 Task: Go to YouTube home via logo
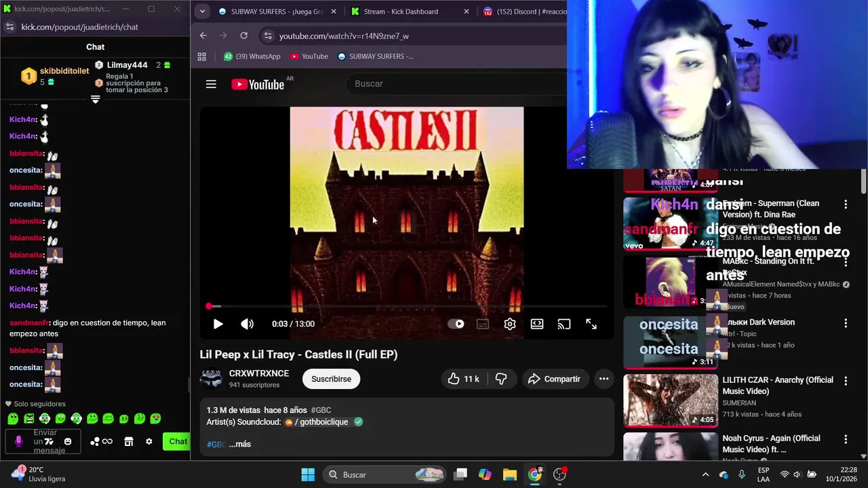pos(258,84)
